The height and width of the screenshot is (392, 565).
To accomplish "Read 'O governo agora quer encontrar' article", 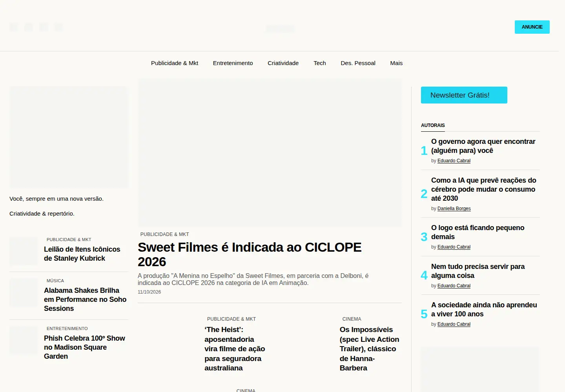I will click(483, 146).
